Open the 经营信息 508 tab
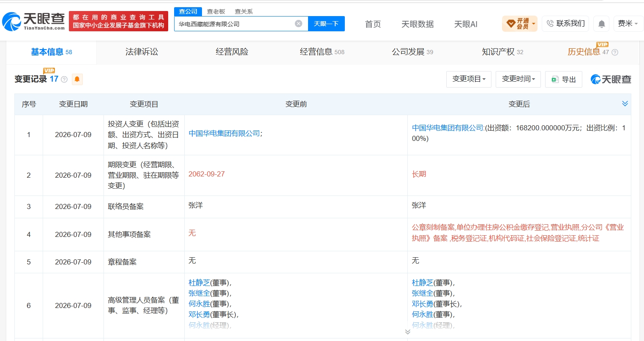 click(322, 52)
